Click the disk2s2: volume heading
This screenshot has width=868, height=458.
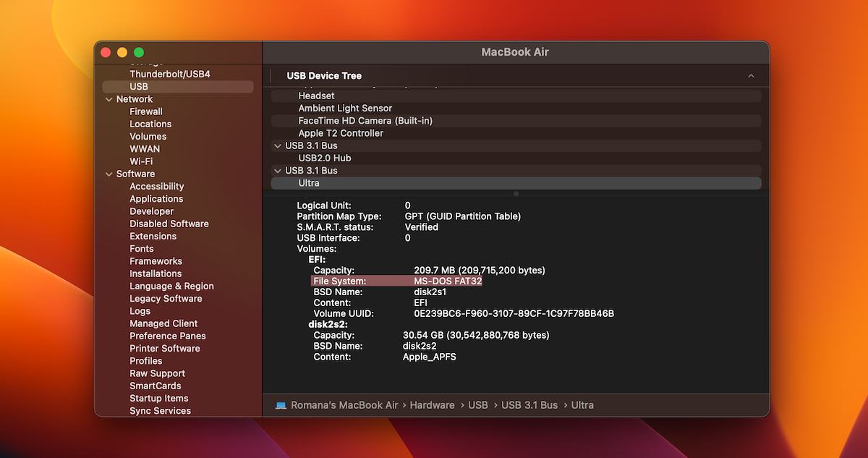coord(328,324)
